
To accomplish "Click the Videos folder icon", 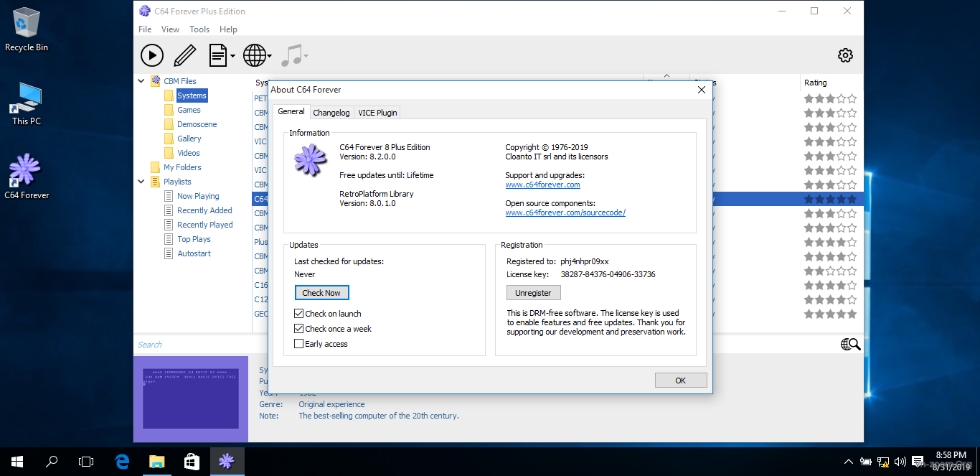I will pos(169,153).
